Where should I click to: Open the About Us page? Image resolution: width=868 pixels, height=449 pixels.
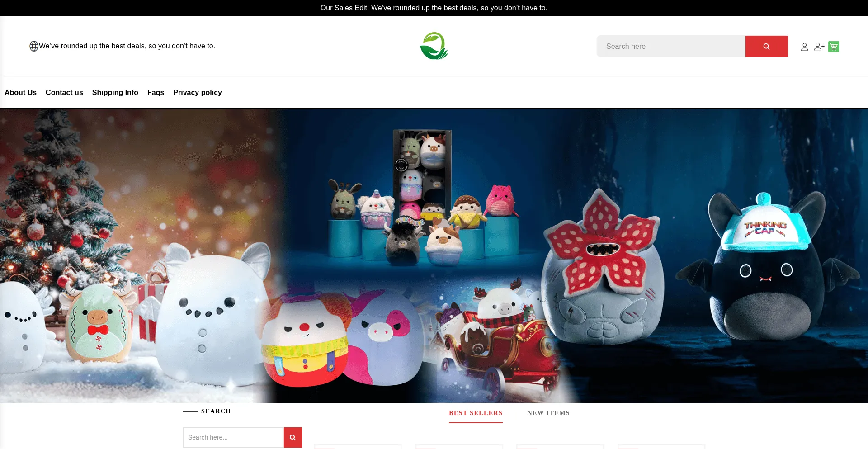[x=20, y=92]
